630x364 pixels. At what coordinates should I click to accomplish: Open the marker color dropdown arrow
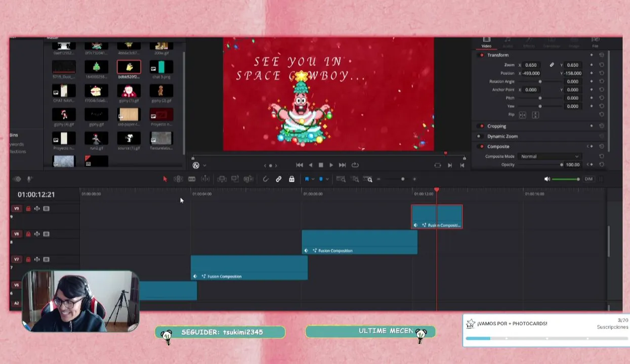coord(327,179)
